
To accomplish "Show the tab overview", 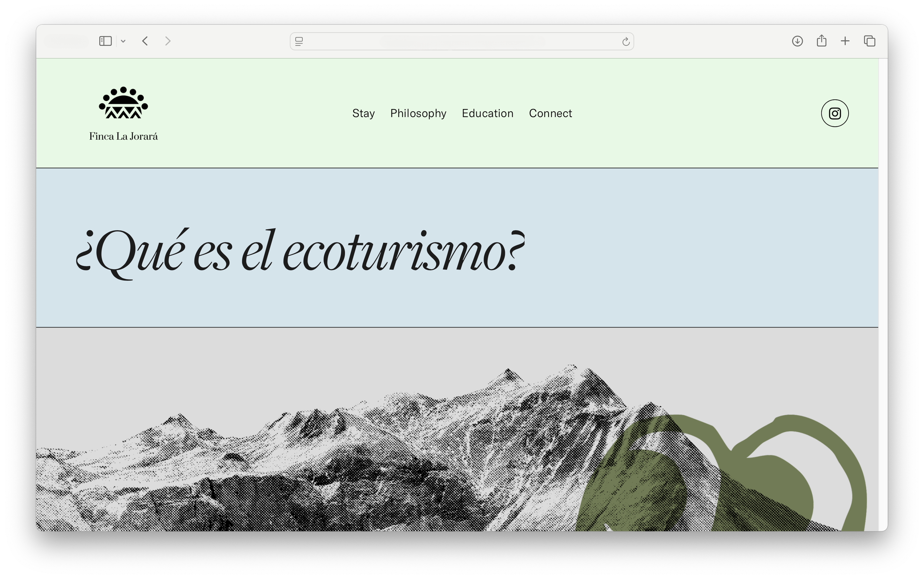I will [x=870, y=41].
